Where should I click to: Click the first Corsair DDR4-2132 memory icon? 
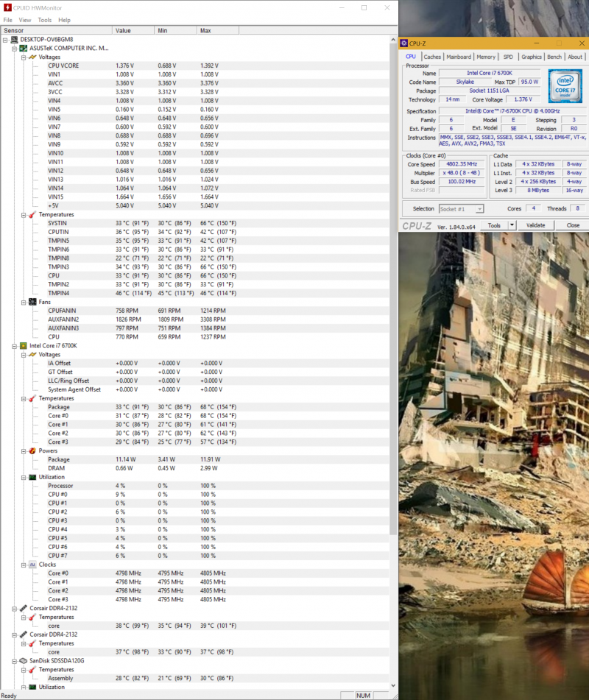(x=24, y=608)
